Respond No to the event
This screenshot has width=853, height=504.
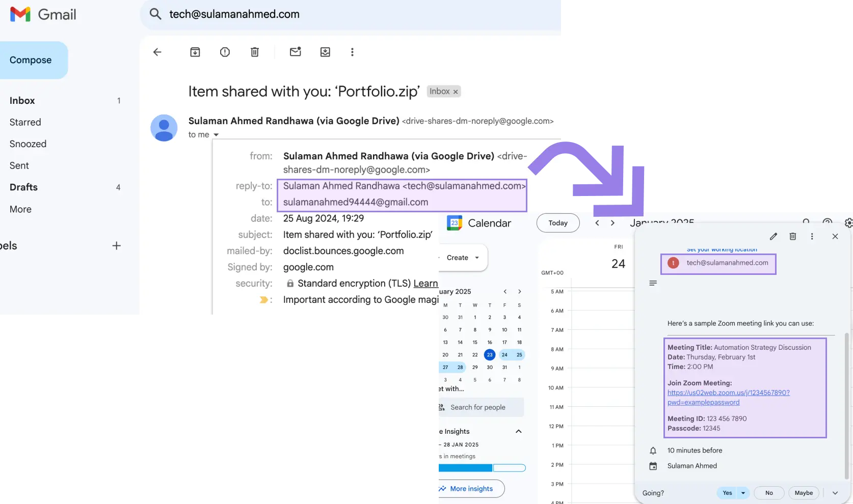pos(769,493)
